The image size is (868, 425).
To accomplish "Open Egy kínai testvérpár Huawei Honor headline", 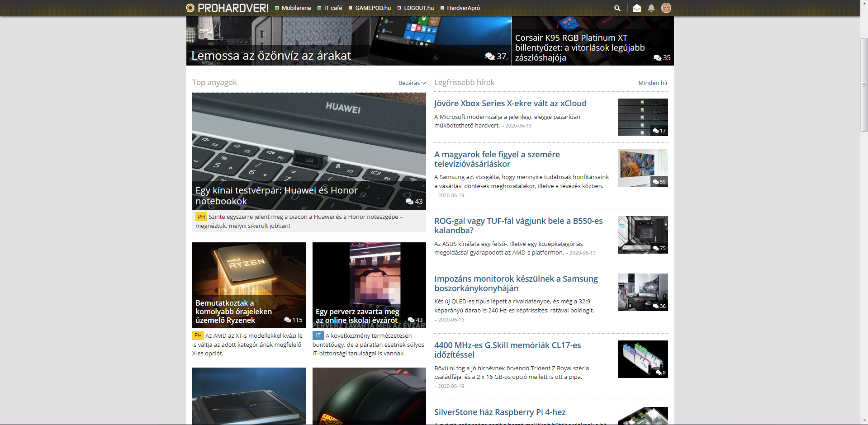I will click(276, 196).
